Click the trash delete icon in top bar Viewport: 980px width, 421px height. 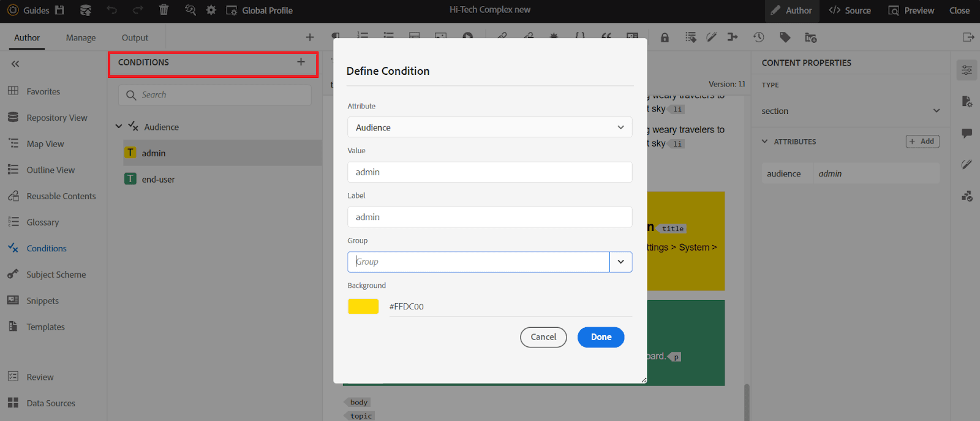coord(164,10)
